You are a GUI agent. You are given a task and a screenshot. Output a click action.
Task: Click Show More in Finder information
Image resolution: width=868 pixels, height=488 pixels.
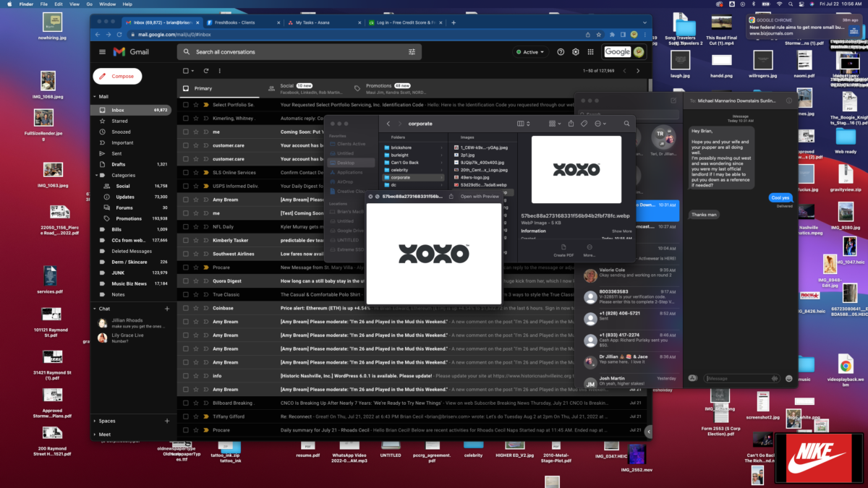622,231
